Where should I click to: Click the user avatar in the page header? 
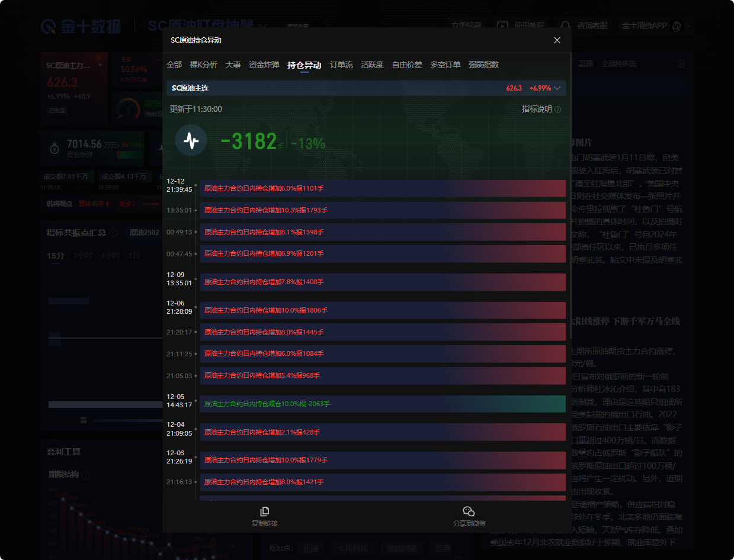pos(677,26)
